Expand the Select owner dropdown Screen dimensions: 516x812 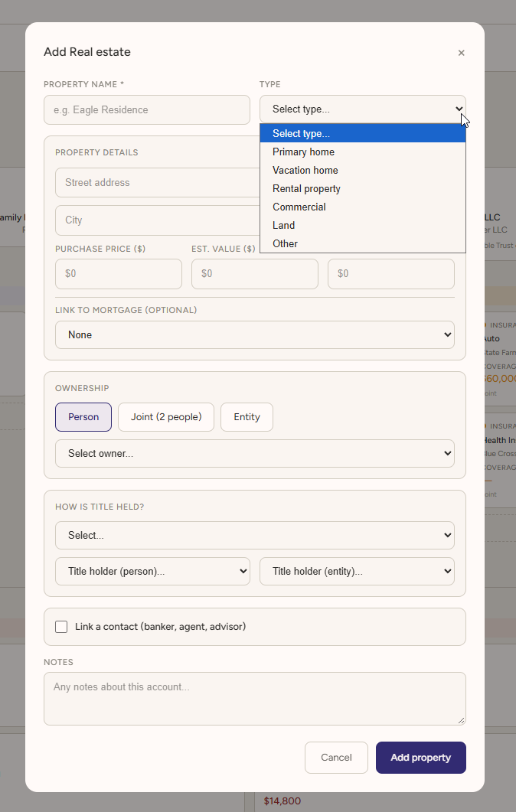tap(255, 454)
